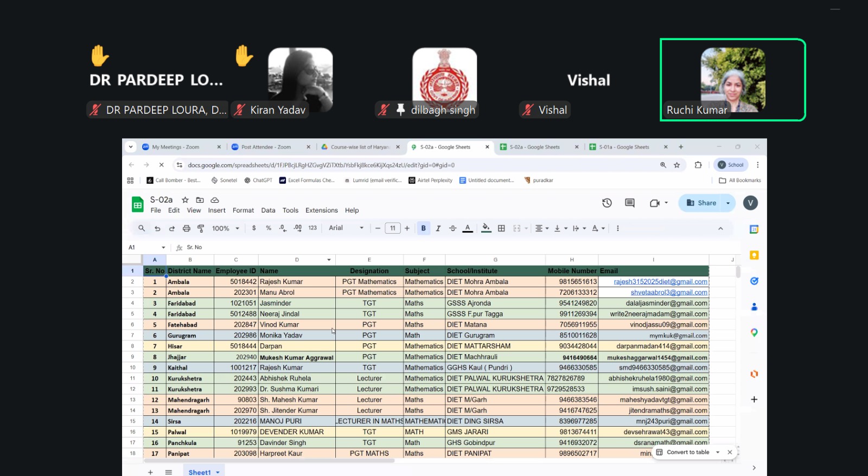Open the Extensions menu
Viewport: 868px width, 476px height.
(x=321, y=210)
